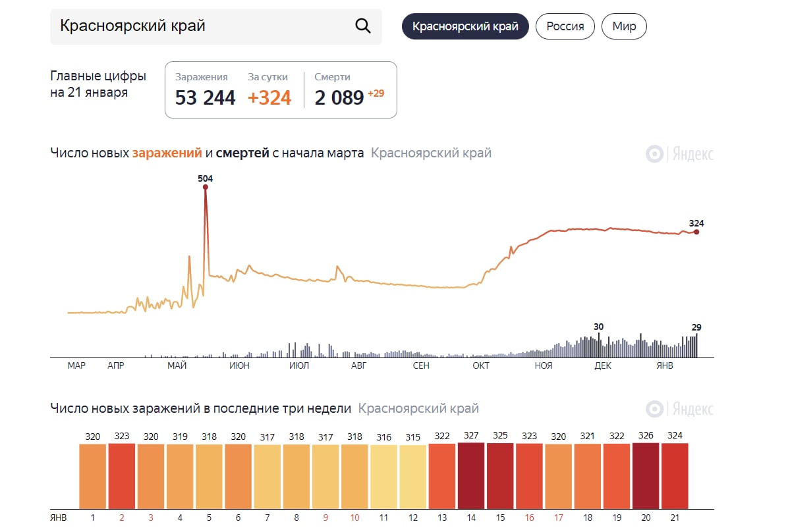Click the January 21 bar showing 324
The height and width of the screenshot is (532, 788).
point(675,475)
